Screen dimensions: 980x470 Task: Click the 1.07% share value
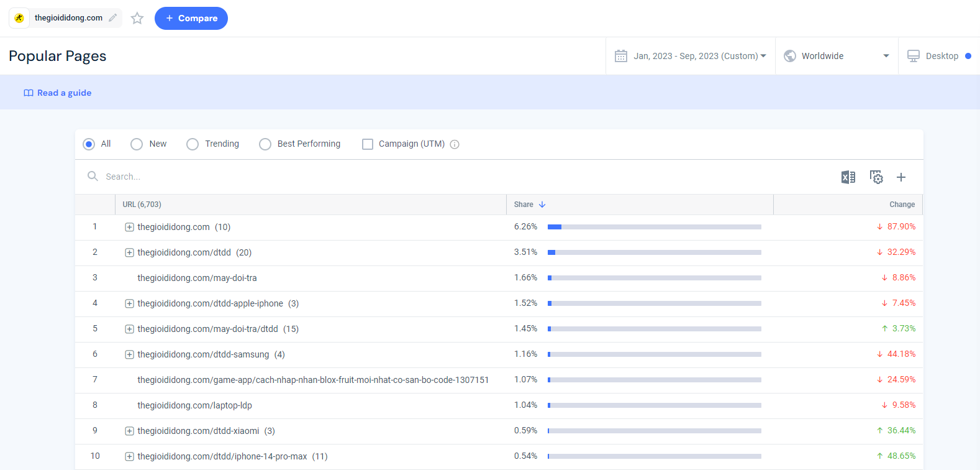point(525,380)
